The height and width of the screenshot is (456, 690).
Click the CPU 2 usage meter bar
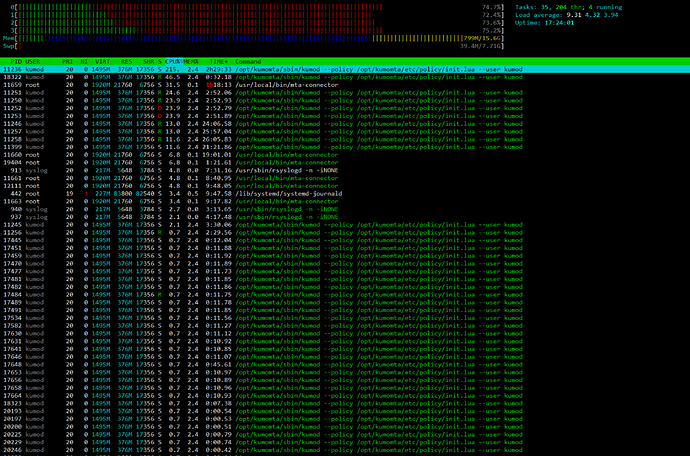coord(258,23)
